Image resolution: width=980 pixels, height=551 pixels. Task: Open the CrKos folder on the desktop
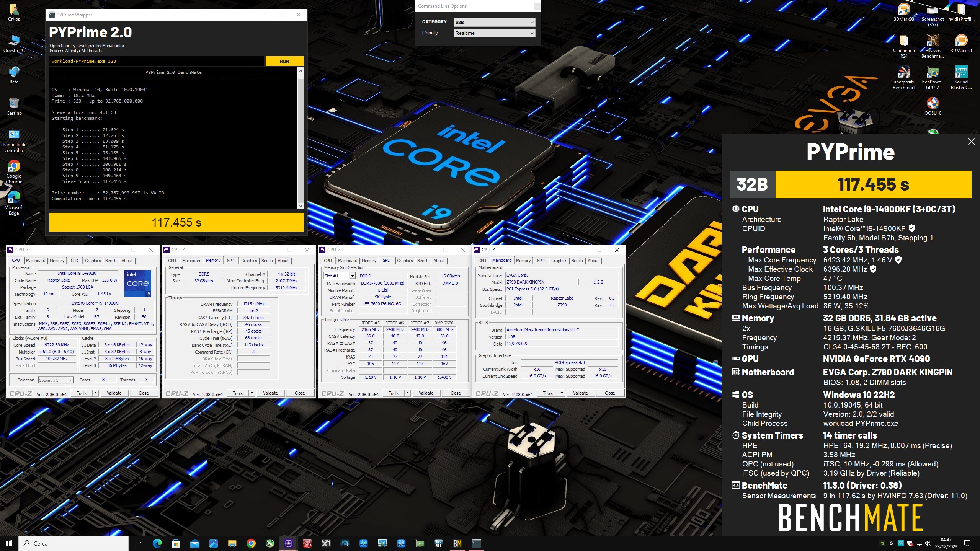click(14, 12)
